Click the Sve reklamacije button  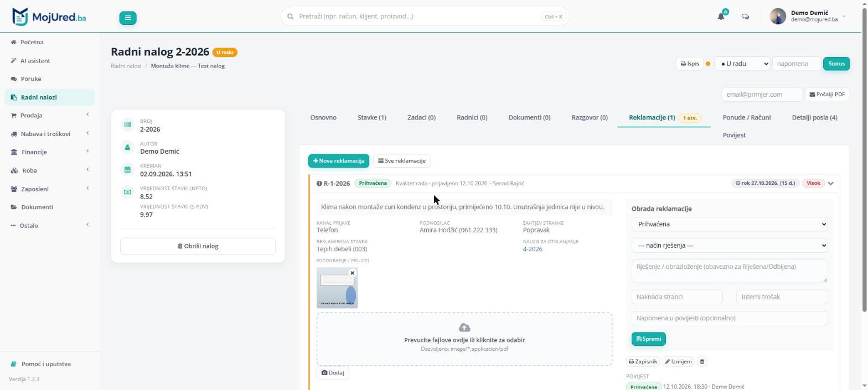click(402, 161)
